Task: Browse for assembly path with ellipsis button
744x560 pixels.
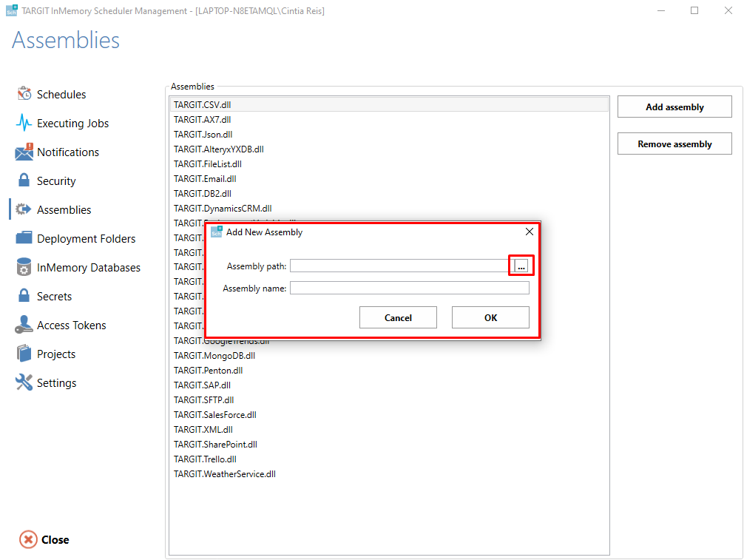Action: pos(521,266)
